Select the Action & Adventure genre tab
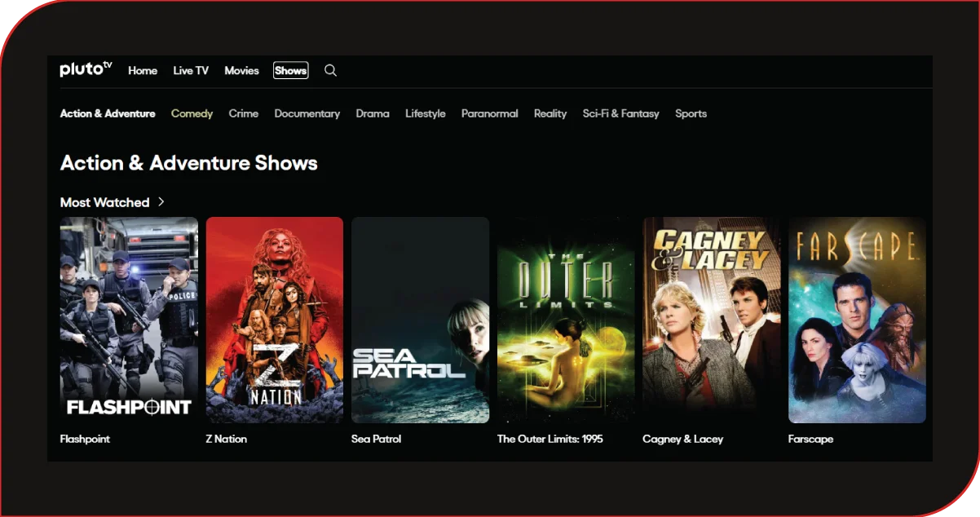980x517 pixels. [x=108, y=113]
